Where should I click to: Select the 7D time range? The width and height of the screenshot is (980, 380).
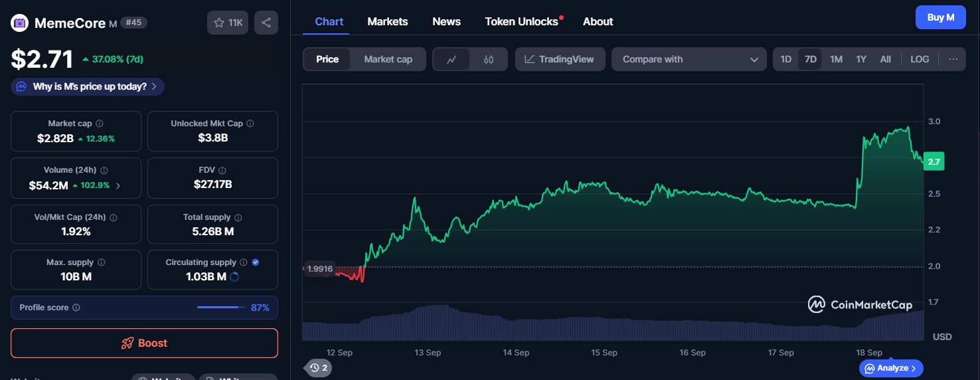coord(810,59)
